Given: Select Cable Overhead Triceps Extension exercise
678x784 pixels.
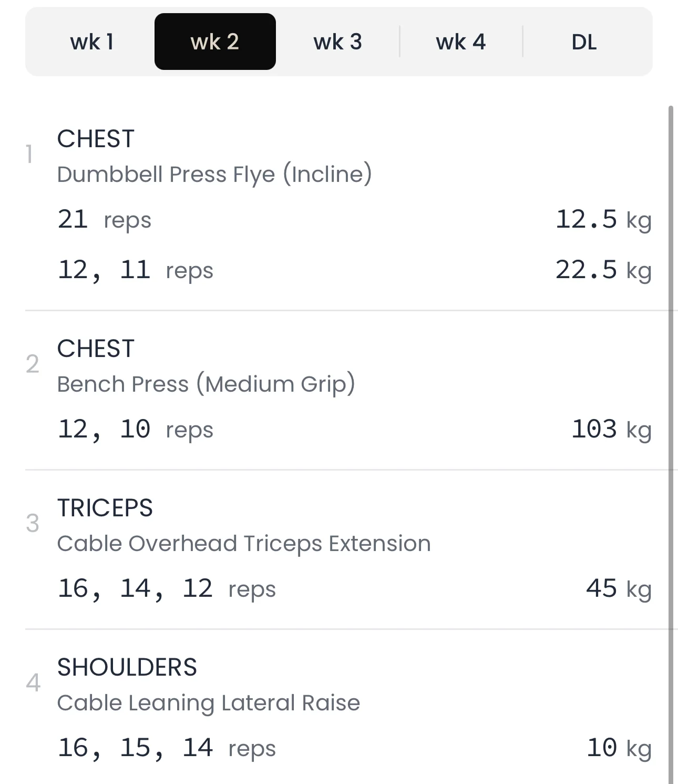Looking at the screenshot, I should [243, 543].
